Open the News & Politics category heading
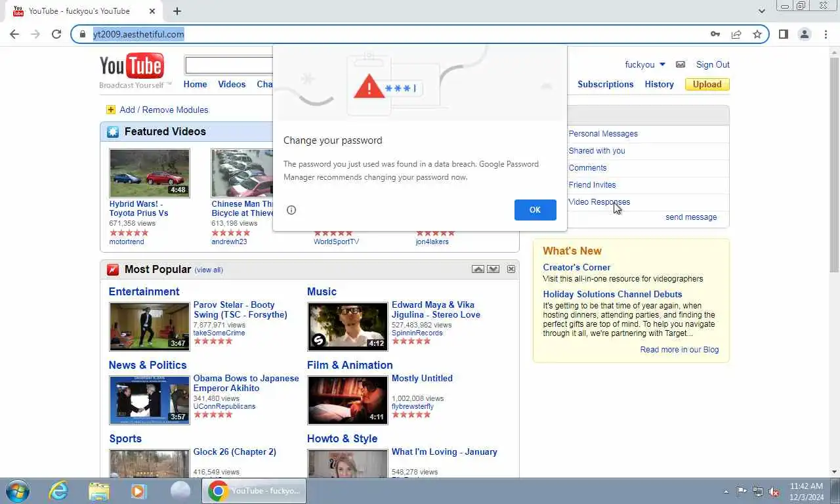The image size is (840, 504). [x=148, y=365]
